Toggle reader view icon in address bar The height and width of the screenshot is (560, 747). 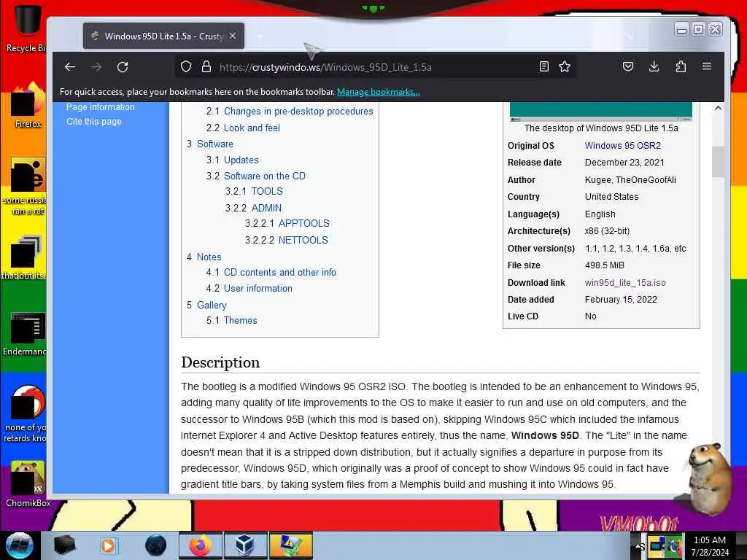click(543, 66)
